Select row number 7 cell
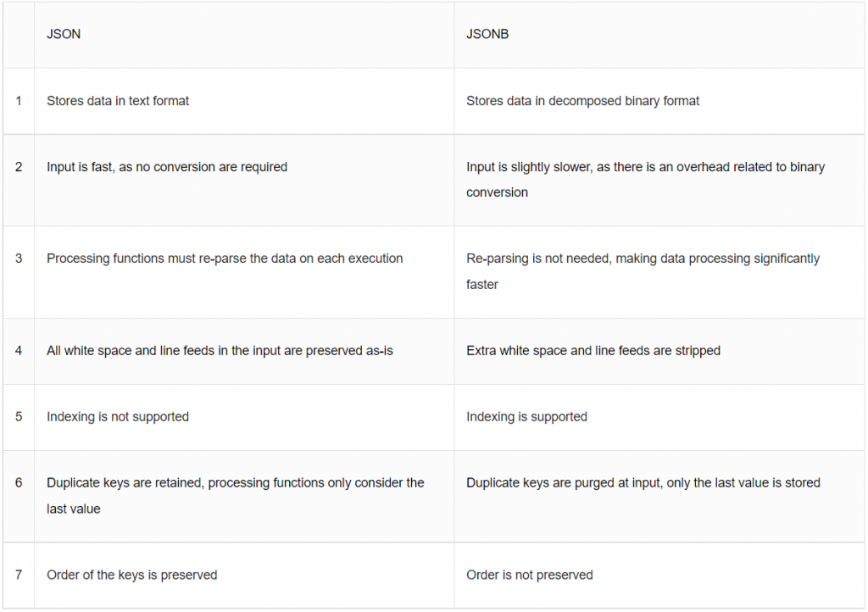The width and height of the screenshot is (868, 612). point(19,575)
